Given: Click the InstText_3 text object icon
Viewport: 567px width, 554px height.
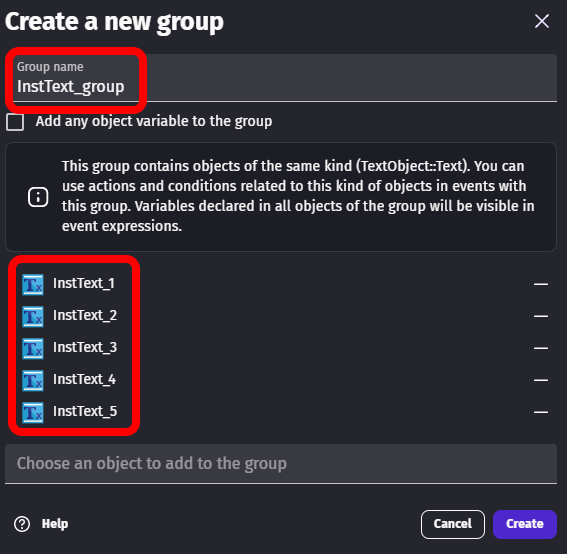Looking at the screenshot, I should 33,349.
